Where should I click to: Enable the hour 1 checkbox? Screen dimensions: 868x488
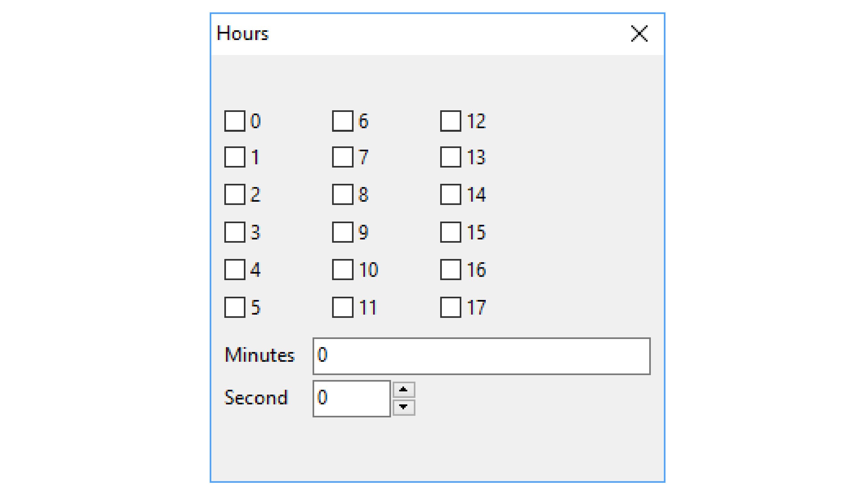(x=235, y=157)
